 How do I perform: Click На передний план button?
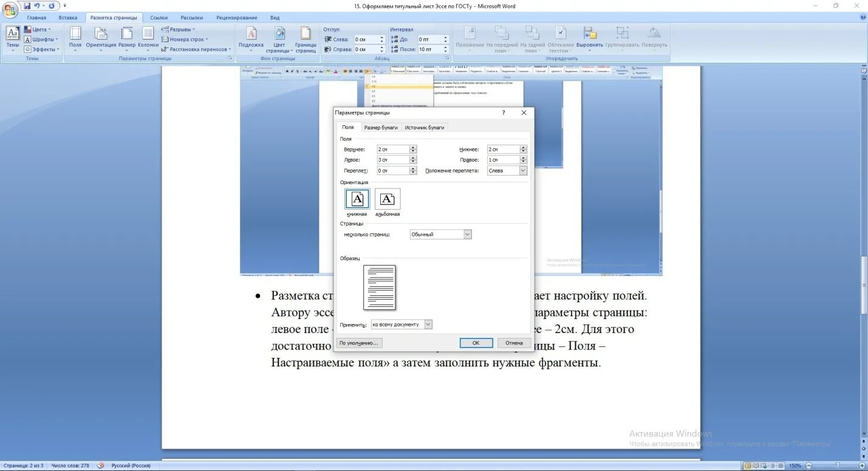502,39
